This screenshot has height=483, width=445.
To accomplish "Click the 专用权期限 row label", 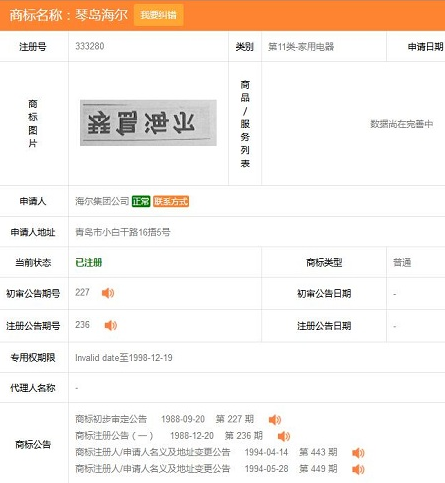I will point(33,358).
